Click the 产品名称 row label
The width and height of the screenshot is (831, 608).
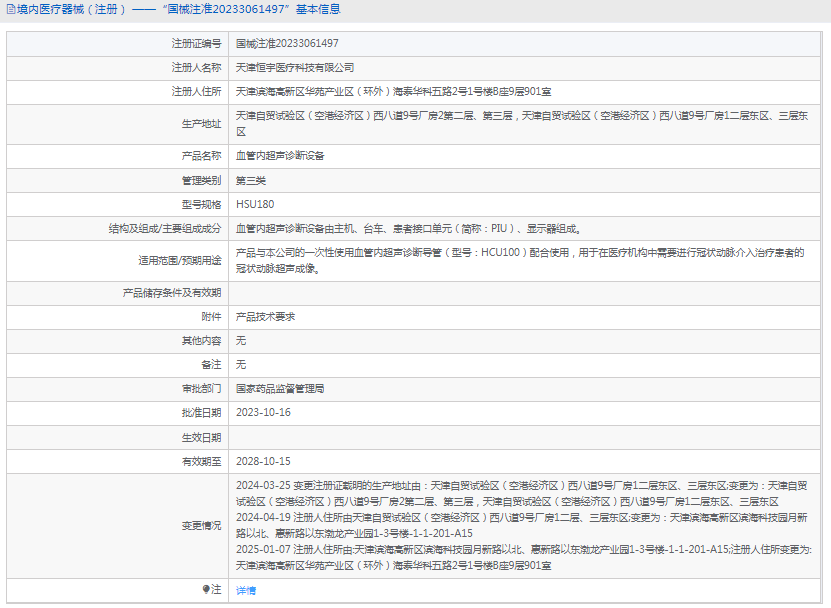(201, 156)
